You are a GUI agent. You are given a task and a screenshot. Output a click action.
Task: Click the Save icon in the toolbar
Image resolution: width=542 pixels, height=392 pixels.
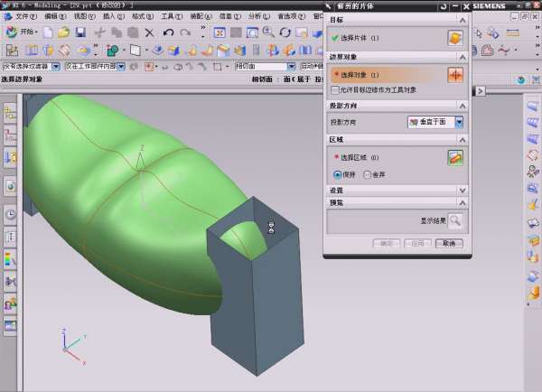pyautogui.click(x=80, y=33)
